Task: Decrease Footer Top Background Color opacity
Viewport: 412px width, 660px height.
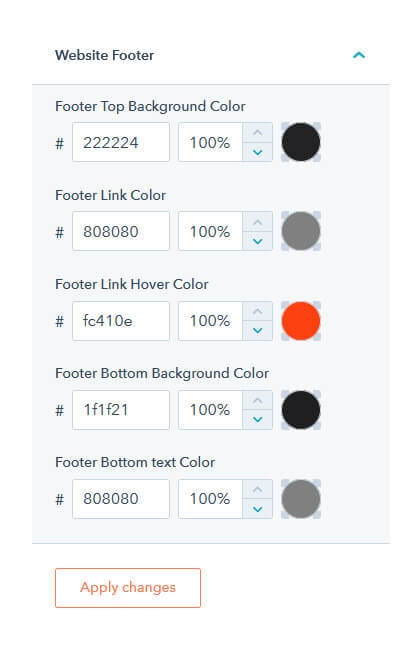Action: coord(258,152)
